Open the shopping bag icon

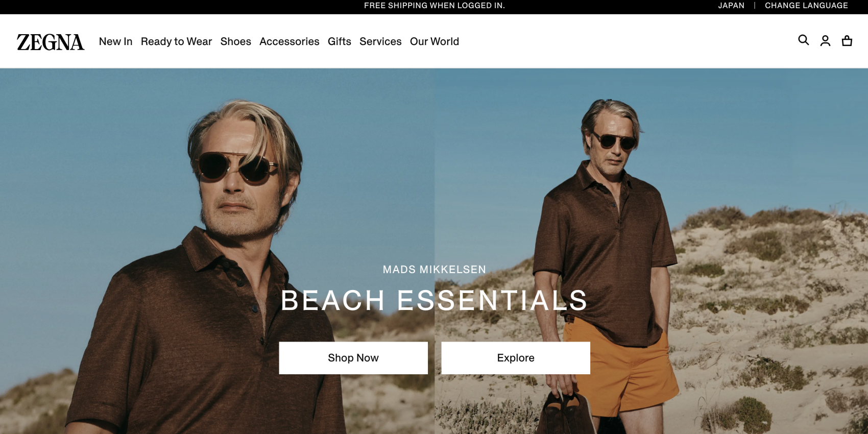coord(847,41)
